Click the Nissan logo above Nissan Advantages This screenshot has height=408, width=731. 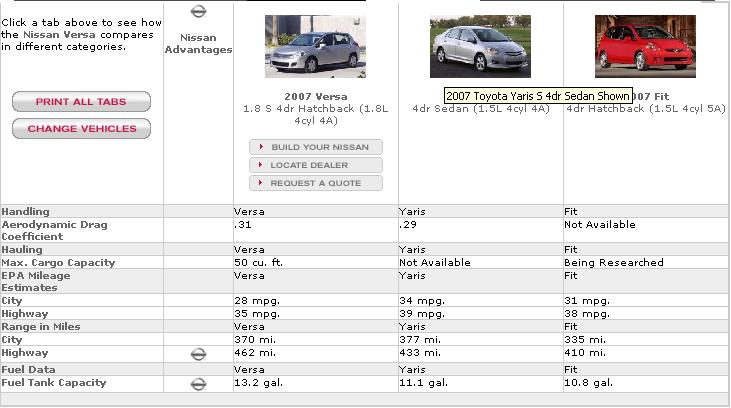point(198,11)
